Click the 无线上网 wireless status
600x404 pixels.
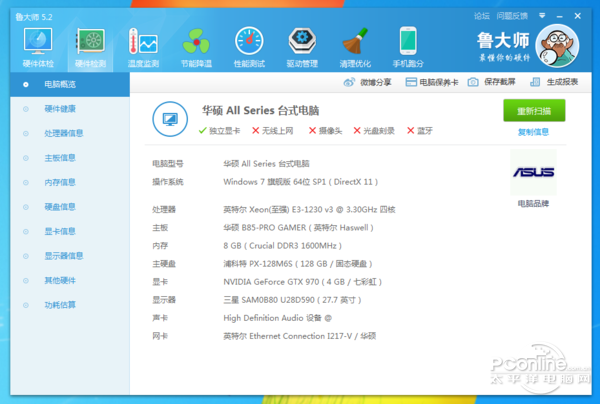click(272, 131)
